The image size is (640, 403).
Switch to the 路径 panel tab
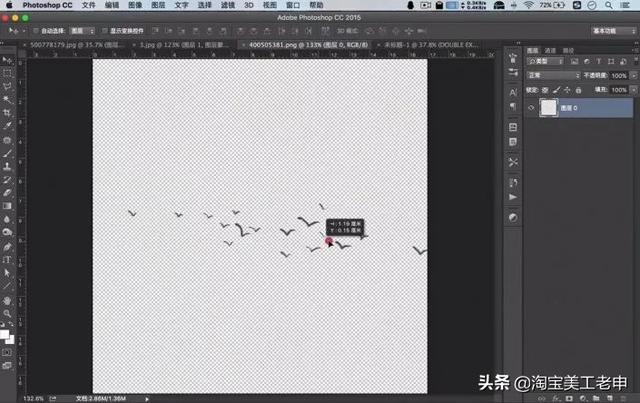pyautogui.click(x=568, y=51)
